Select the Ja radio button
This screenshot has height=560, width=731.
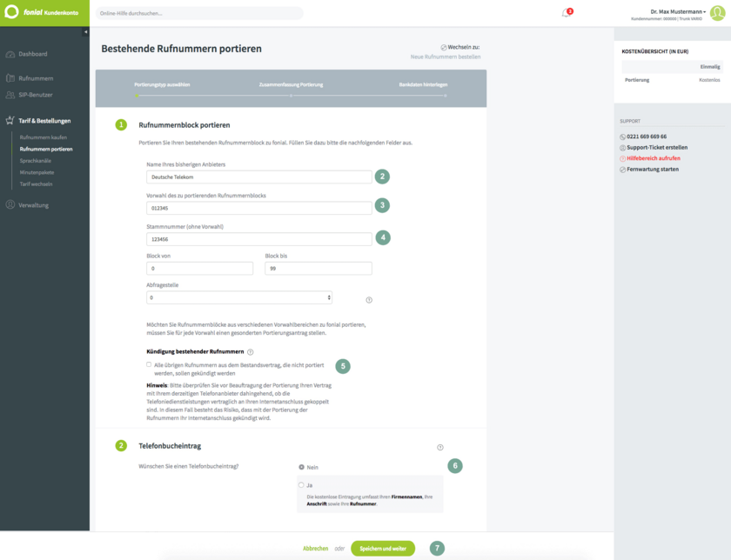pos(302,485)
